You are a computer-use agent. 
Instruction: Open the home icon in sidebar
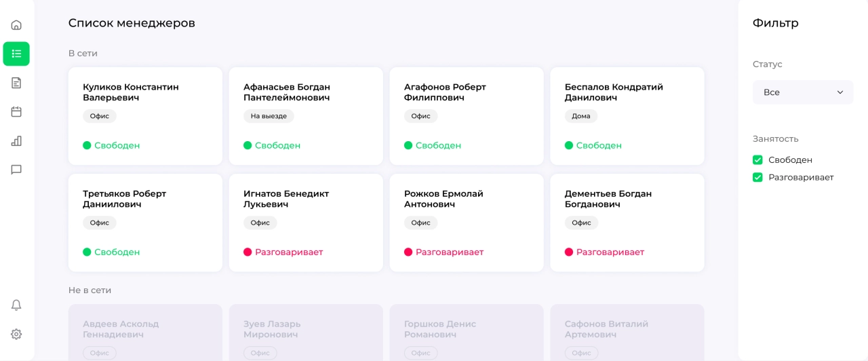pyautogui.click(x=16, y=25)
